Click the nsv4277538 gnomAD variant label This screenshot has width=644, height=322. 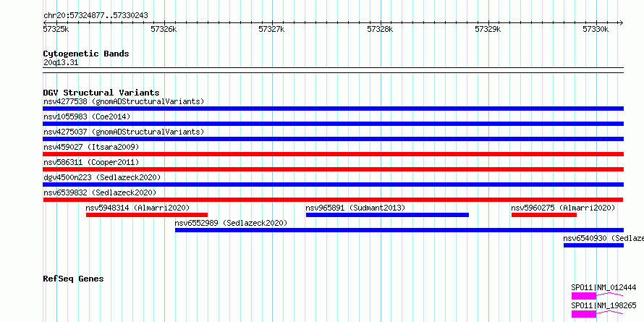click(124, 101)
